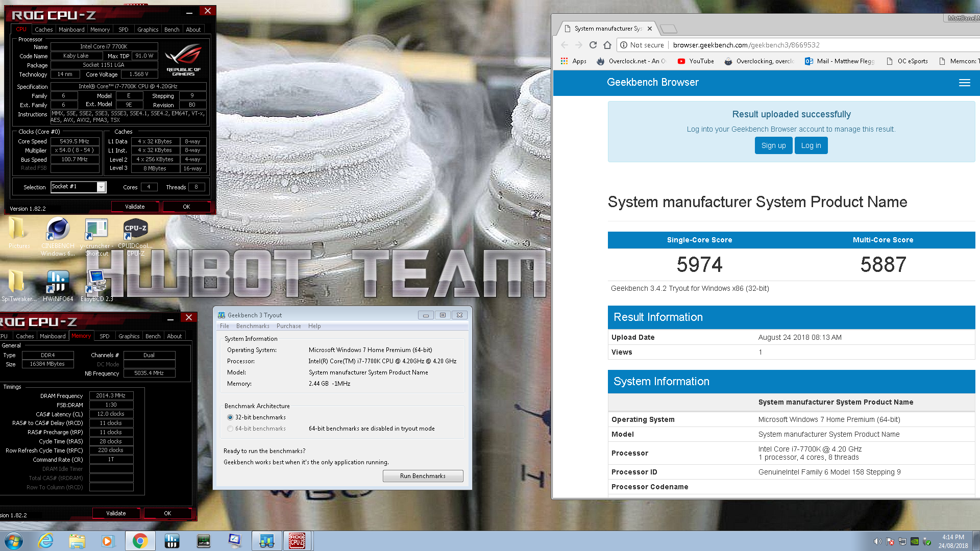This screenshot has height=551, width=980.
Task: Click OK in the top CPU-Z window
Action: (x=186, y=207)
